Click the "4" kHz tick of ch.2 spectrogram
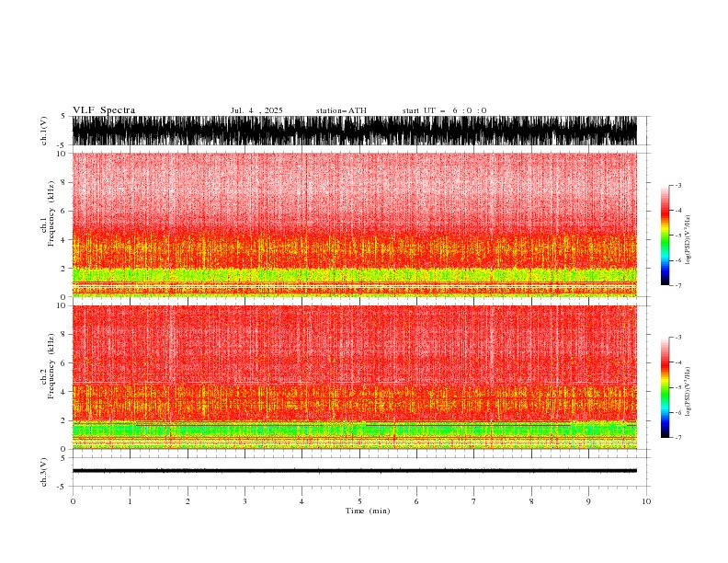 (63, 392)
